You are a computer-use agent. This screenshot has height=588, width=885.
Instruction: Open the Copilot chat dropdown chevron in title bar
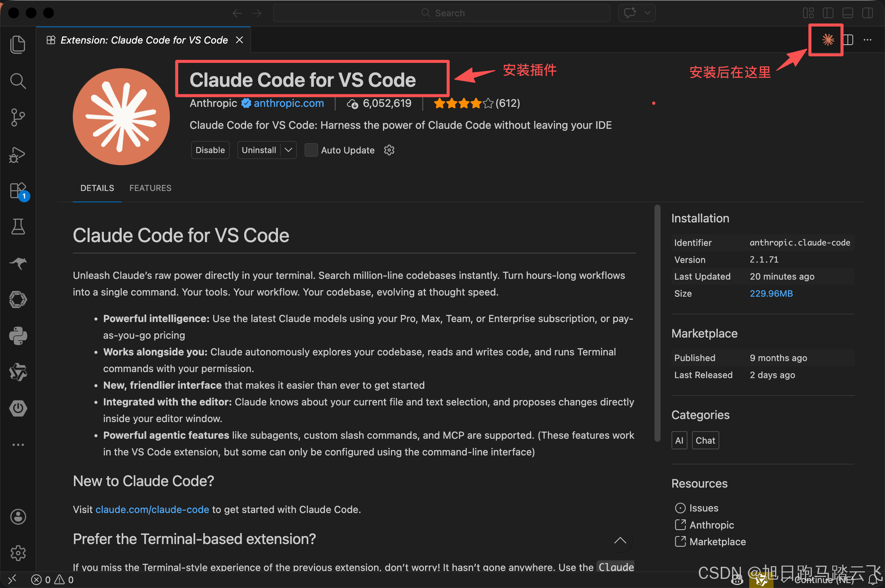point(647,13)
